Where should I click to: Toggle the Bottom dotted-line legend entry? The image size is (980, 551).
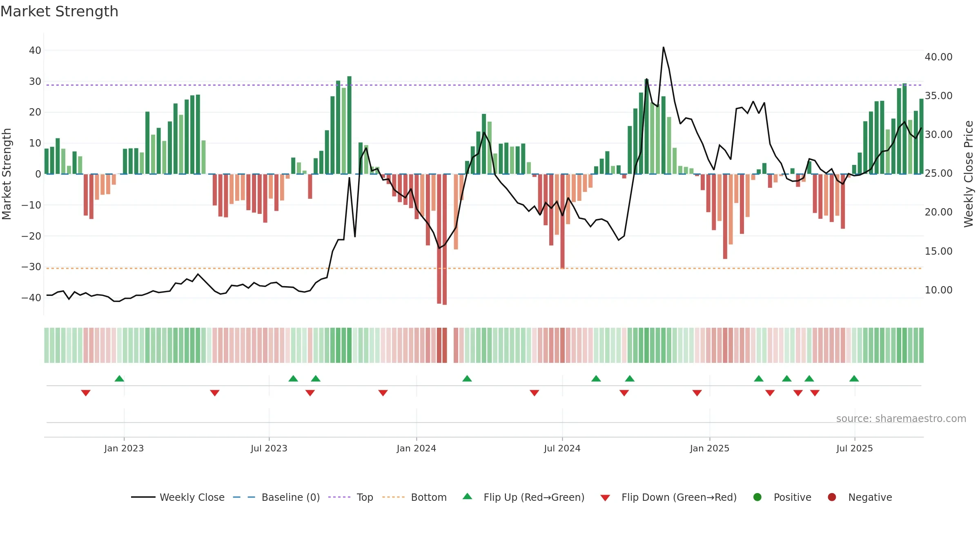[x=414, y=497]
